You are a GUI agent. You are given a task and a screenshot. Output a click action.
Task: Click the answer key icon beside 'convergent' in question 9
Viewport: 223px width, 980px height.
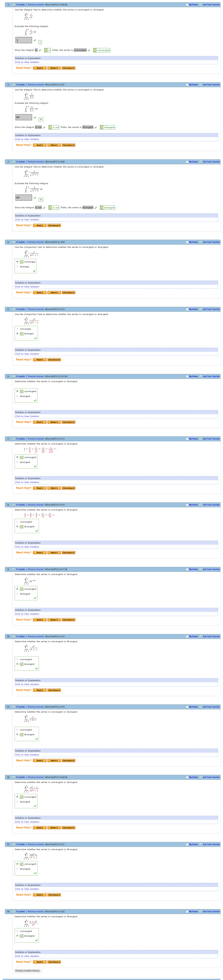point(22,589)
